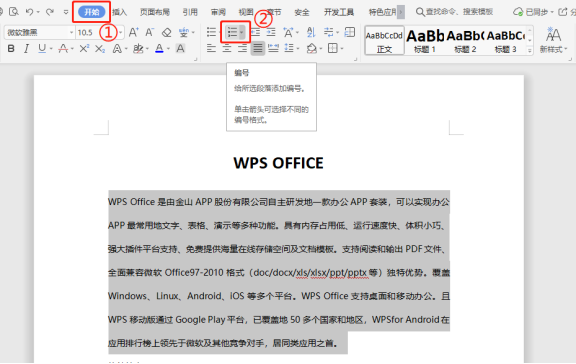Apply the text effects outlined A icon
The height and width of the screenshot is (364, 576).
[117, 48]
